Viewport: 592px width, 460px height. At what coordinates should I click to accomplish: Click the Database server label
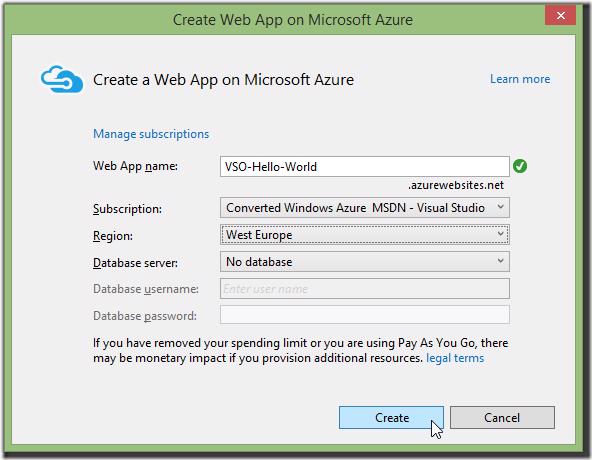[x=135, y=263]
